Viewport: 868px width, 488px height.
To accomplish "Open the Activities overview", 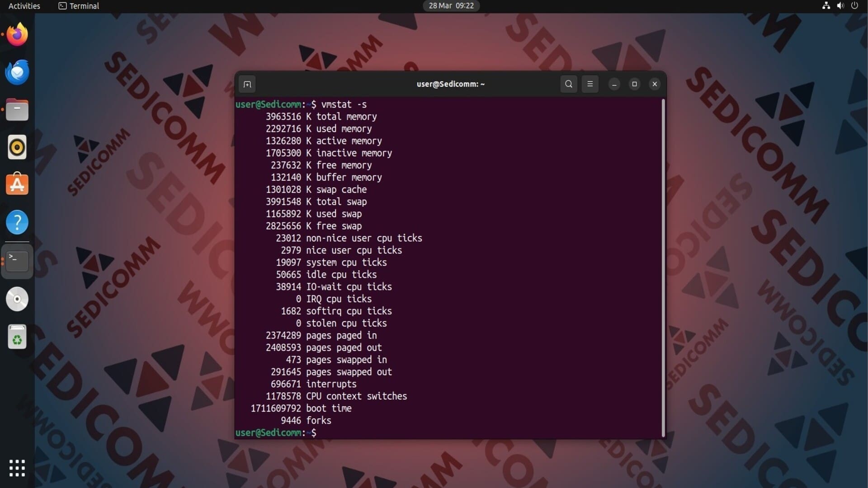I will point(24,6).
